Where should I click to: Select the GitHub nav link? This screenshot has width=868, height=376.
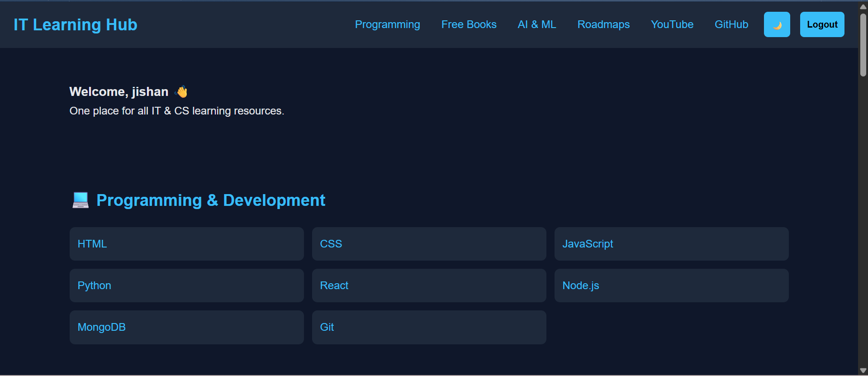tap(731, 24)
